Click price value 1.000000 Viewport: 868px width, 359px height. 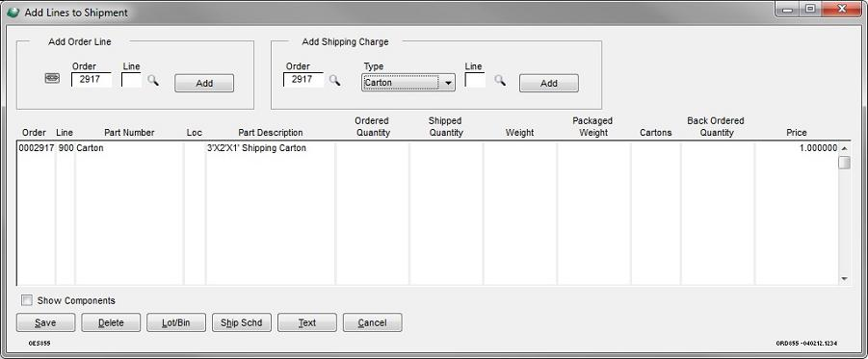click(818, 148)
